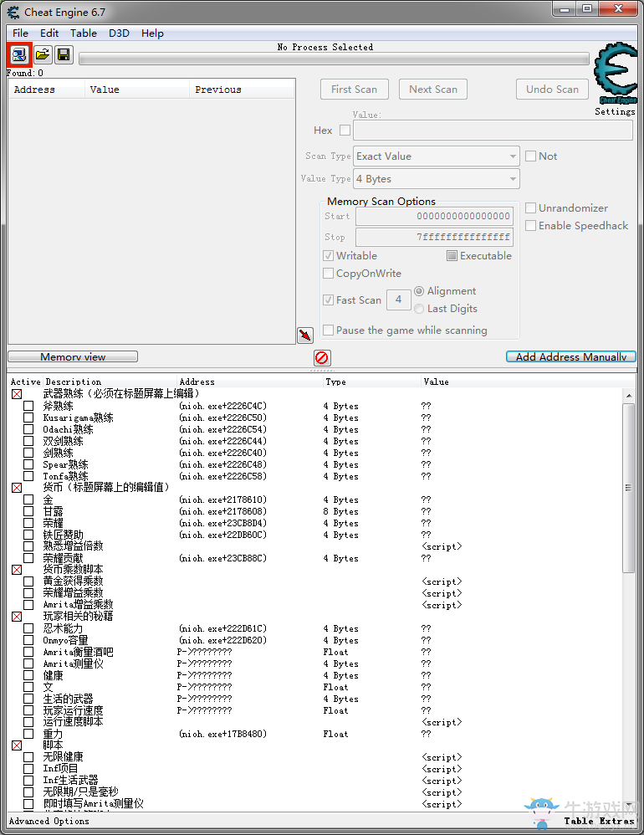Viewport: 644px width, 835px height.
Task: Click the address list scroll up arrow
Action: coord(629,396)
